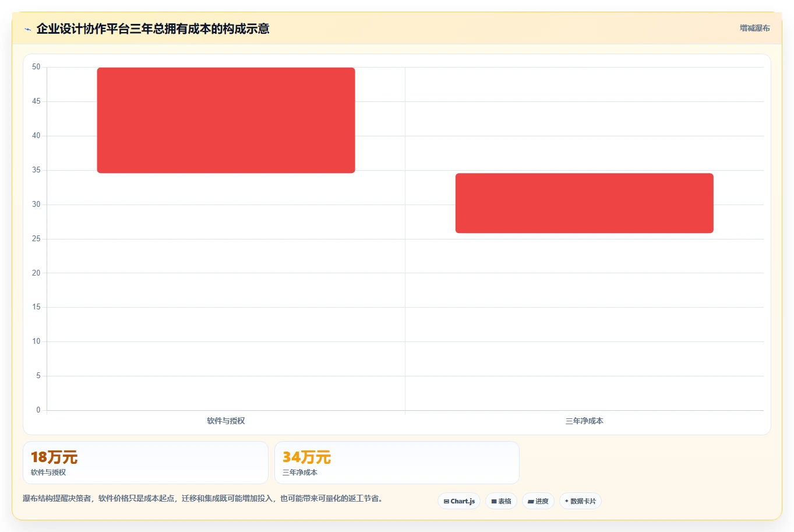Click the red 三年净成本 waterfall bar
The width and height of the screenshot is (794, 532).
tap(584, 203)
